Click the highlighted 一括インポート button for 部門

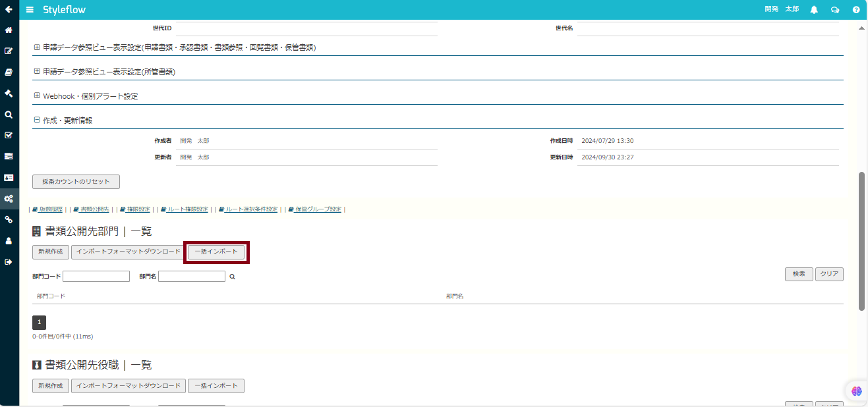tap(216, 252)
